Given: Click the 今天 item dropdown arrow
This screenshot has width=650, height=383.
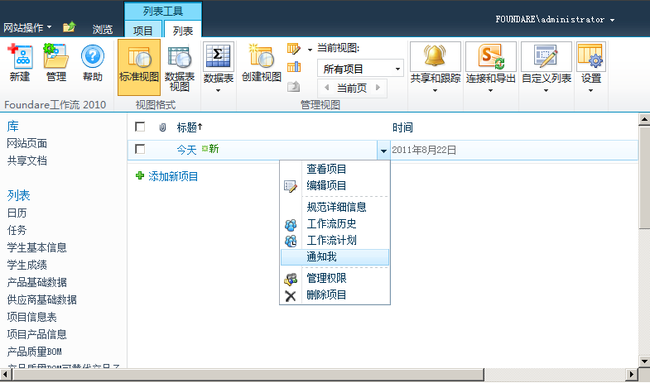Looking at the screenshot, I should click(x=383, y=150).
